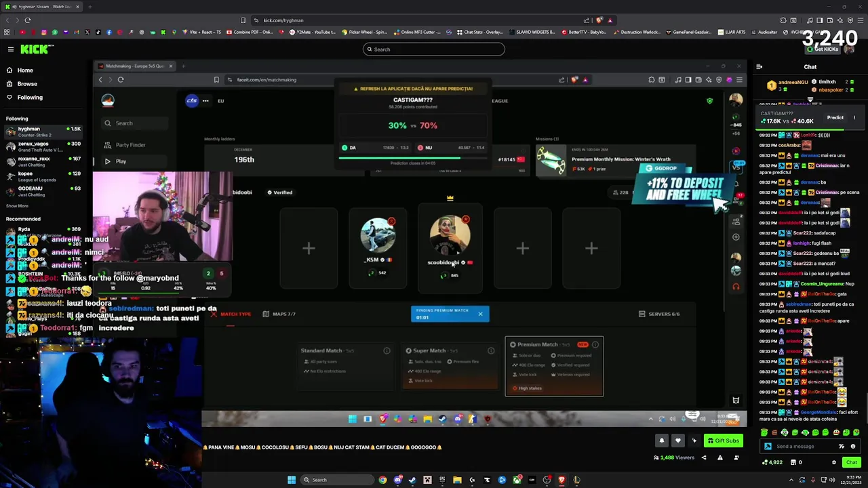Collapse the chat panel with arrow icon
This screenshot has width=868, height=488.
(x=759, y=66)
